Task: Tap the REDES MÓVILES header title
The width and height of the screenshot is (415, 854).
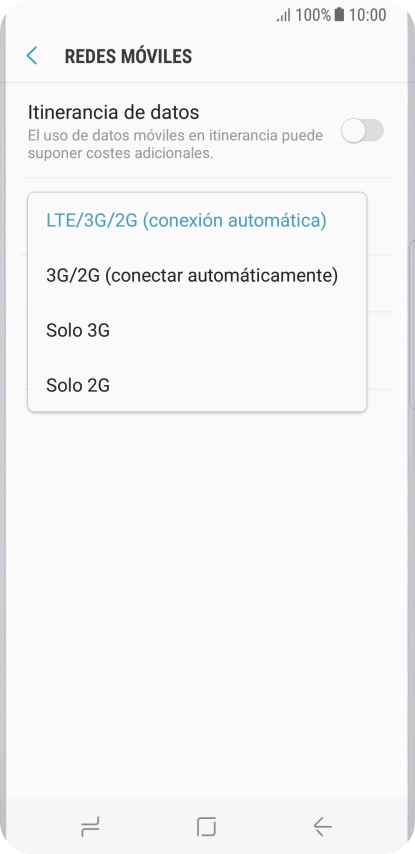Action: pos(129,56)
